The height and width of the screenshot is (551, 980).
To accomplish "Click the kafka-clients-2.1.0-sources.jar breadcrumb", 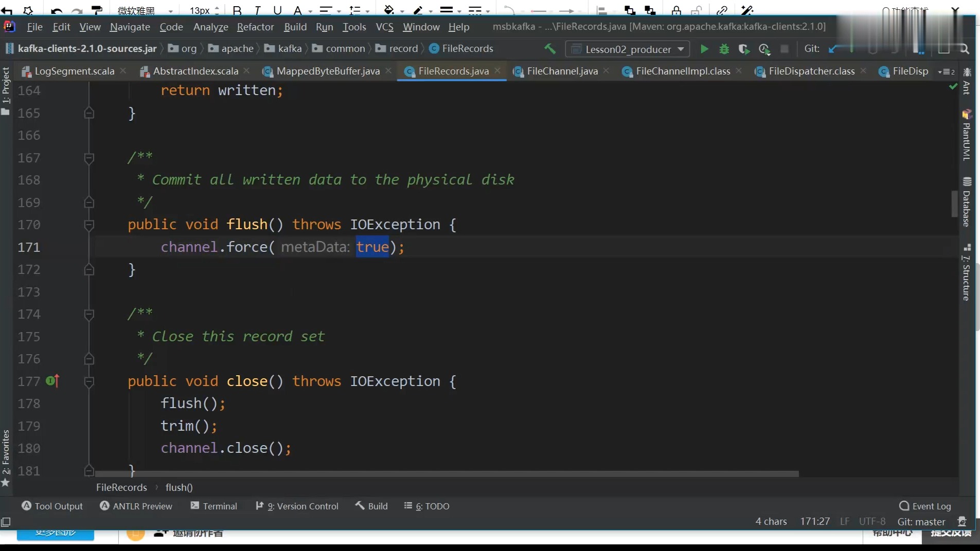I will 82,49.
